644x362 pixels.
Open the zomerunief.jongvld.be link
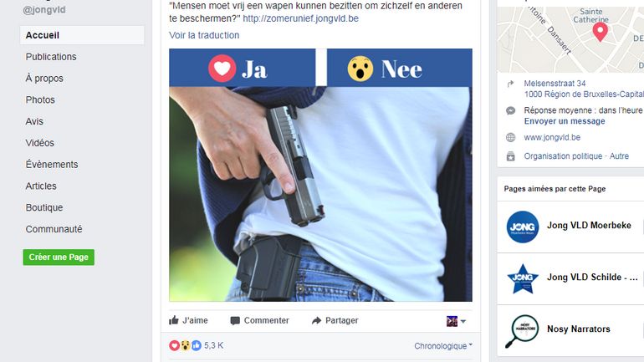300,18
